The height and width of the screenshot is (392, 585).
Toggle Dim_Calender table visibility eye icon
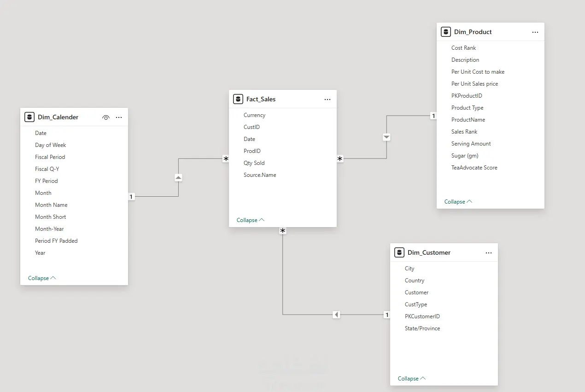point(106,117)
